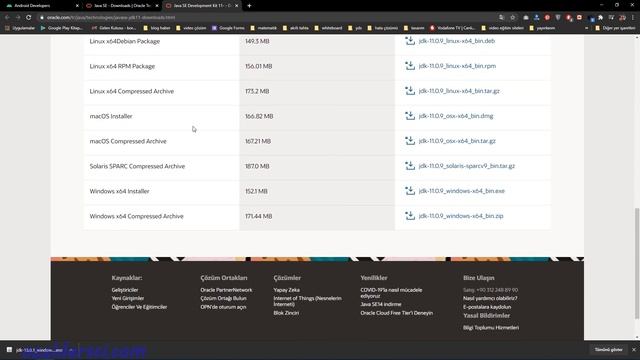Open Diğer yer işaretleri folder

(615, 28)
